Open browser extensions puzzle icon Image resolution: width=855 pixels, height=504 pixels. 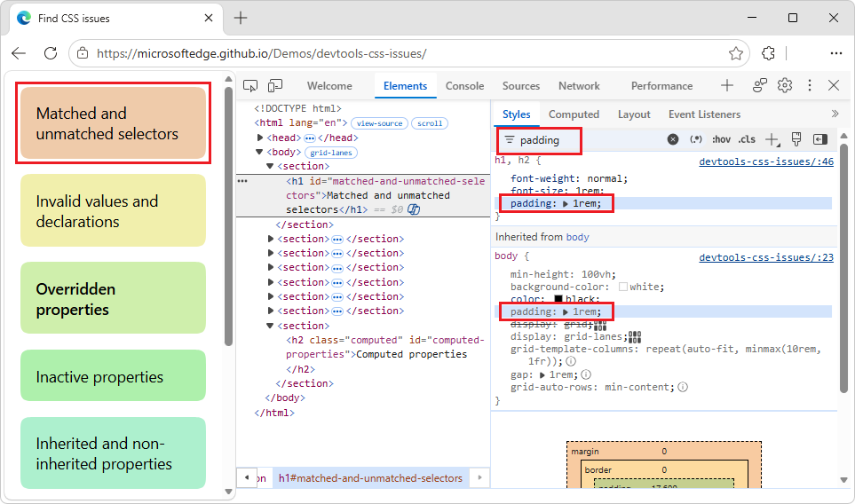pyautogui.click(x=768, y=53)
